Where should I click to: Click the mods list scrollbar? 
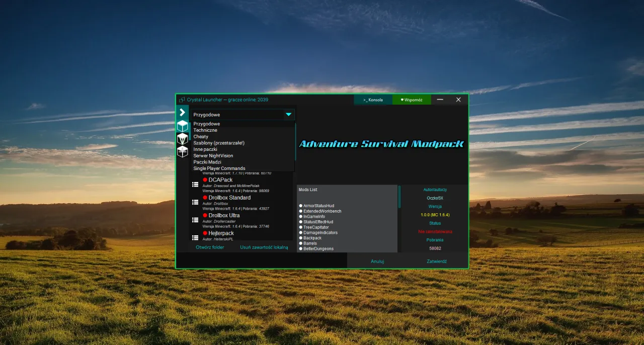(x=398, y=198)
